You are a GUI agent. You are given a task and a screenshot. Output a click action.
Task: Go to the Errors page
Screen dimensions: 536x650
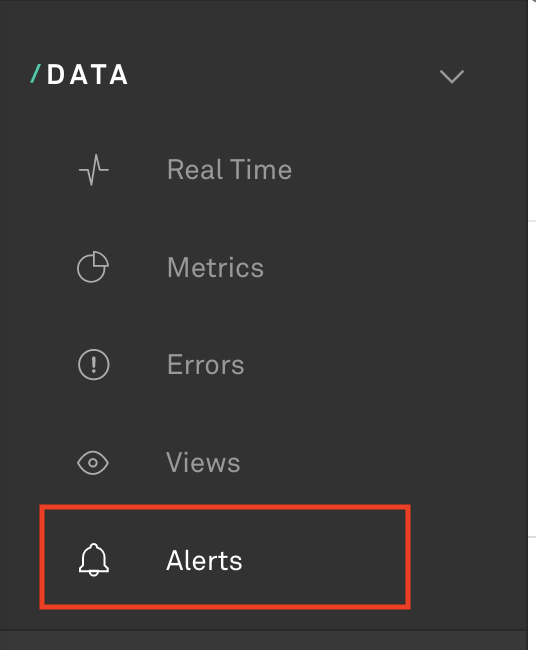pos(206,365)
